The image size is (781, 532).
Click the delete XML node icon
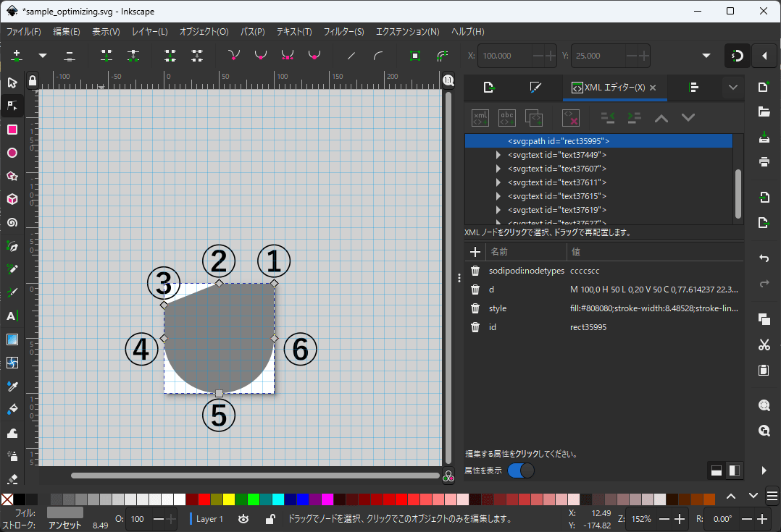point(571,117)
